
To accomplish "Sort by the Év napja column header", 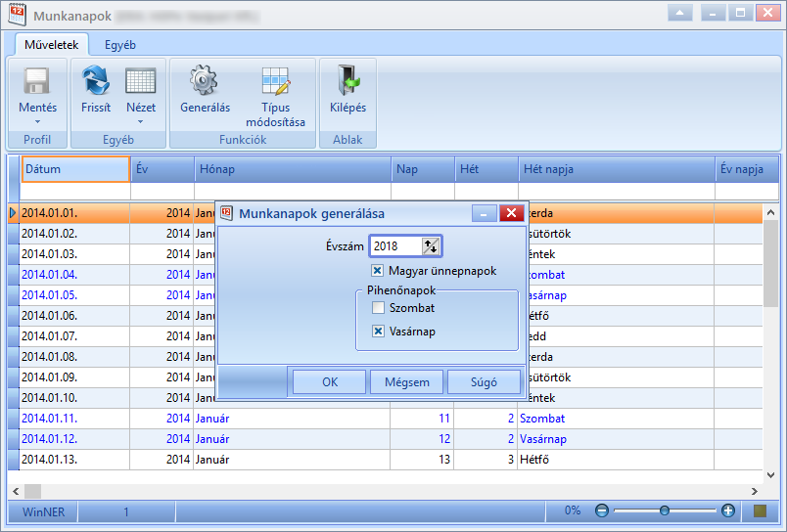I will tap(747, 169).
